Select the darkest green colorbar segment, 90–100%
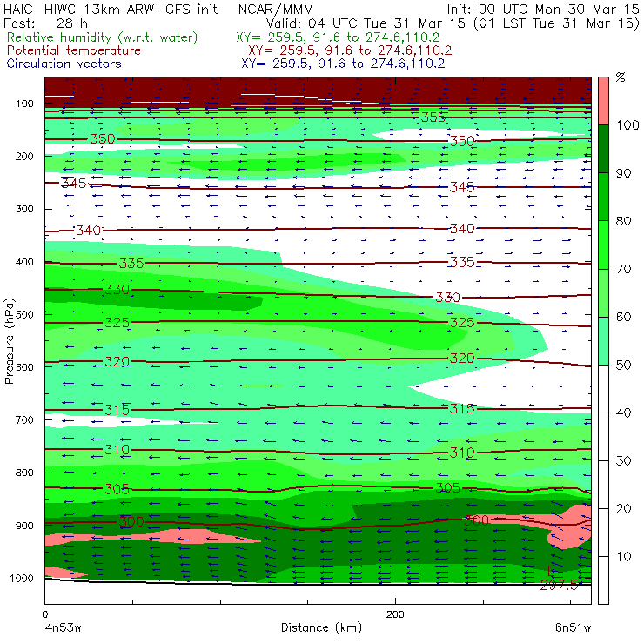Image resolution: width=644 pixels, height=644 pixels. [603, 149]
